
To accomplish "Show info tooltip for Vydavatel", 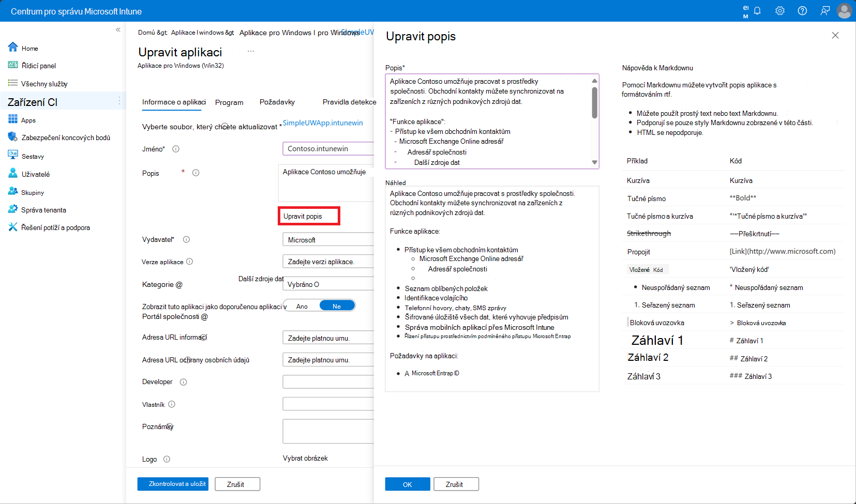I will click(x=187, y=239).
